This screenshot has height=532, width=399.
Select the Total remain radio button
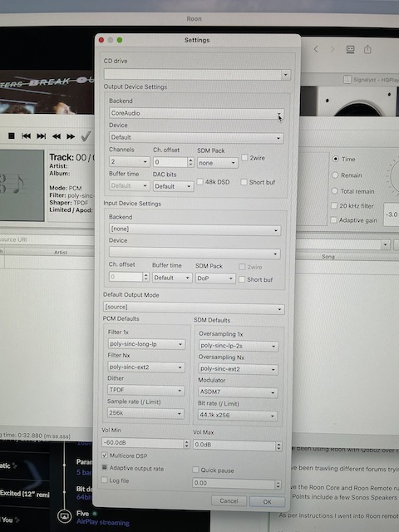tap(334, 191)
